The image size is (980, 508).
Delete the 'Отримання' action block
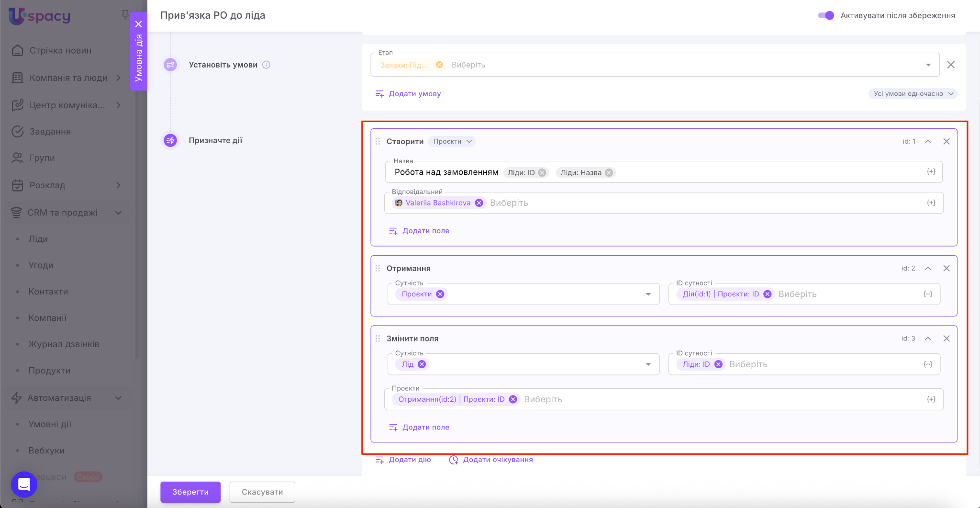coord(946,268)
